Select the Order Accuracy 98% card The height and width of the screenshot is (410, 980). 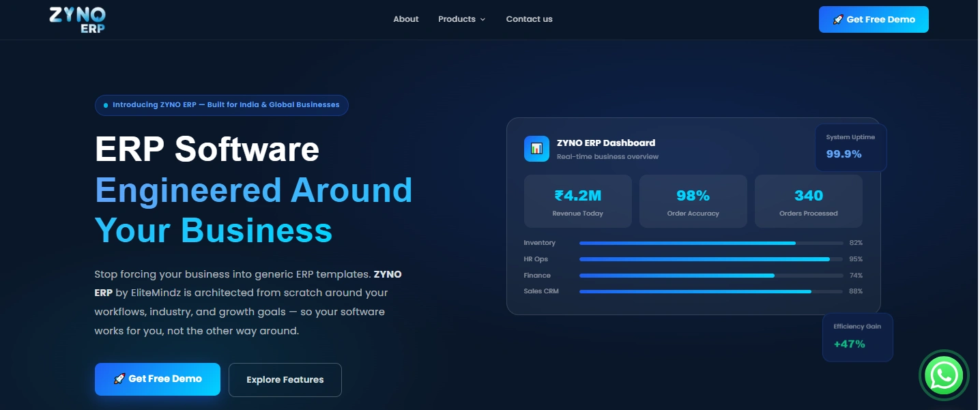tap(693, 201)
